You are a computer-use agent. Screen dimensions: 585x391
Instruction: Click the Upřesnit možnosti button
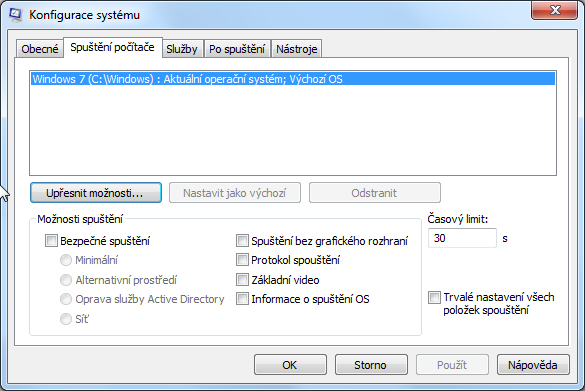(96, 193)
